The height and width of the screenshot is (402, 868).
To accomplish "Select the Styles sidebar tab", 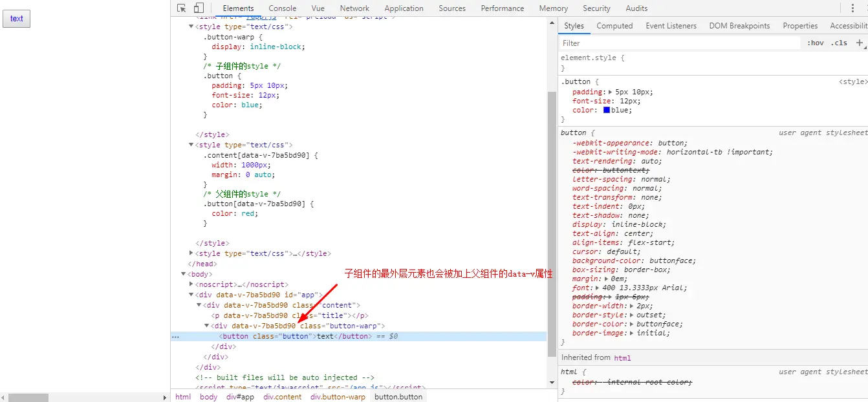I will coord(574,26).
